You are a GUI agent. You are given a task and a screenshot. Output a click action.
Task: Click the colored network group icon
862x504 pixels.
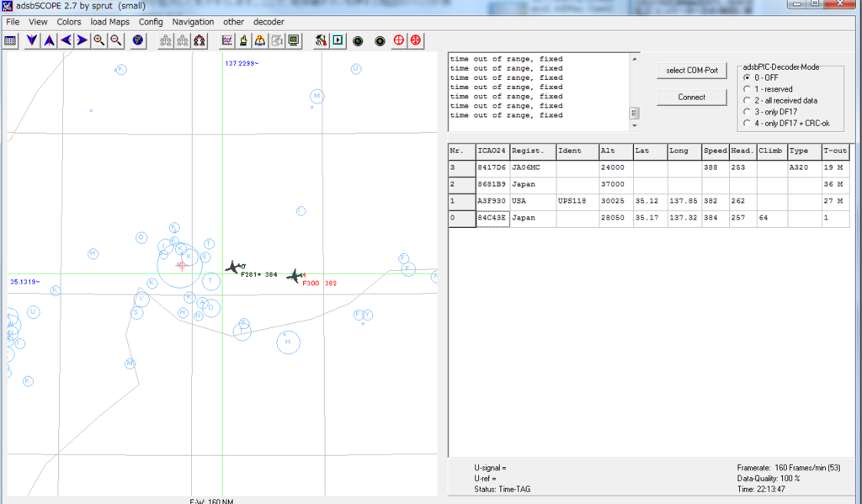click(x=199, y=40)
